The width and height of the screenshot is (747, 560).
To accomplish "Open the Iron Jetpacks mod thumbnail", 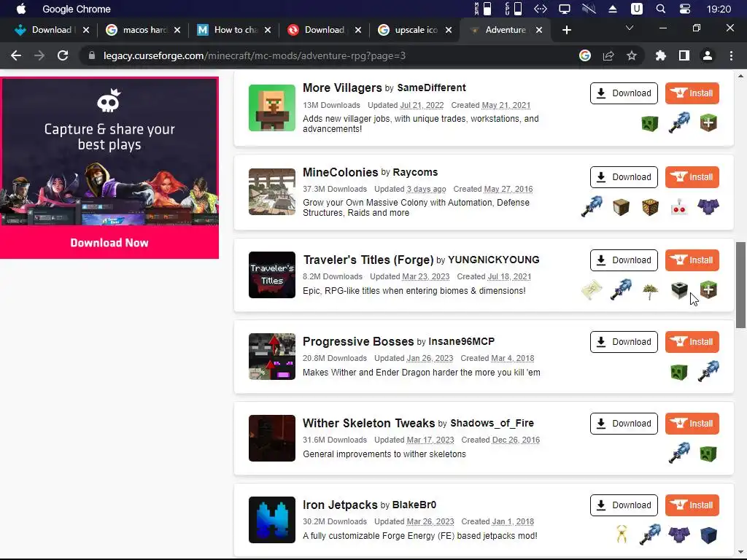I will pos(271,520).
